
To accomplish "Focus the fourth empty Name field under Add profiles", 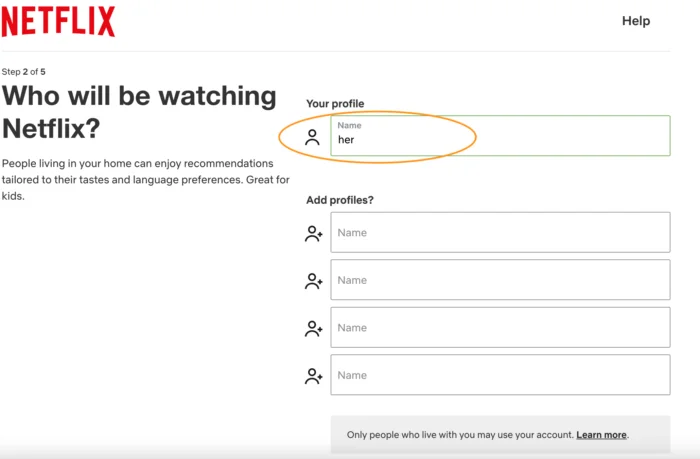I will tap(500, 375).
